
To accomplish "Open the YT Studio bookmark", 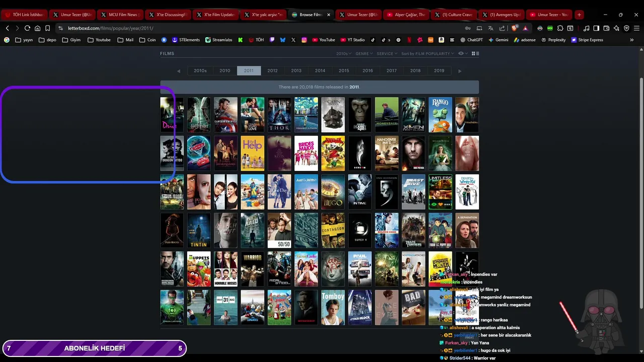I will (353, 40).
